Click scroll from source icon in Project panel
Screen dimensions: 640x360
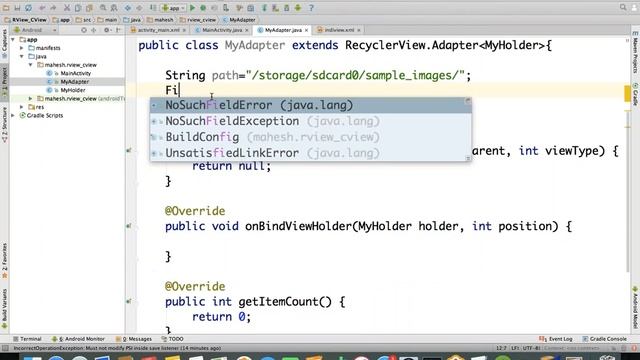click(84, 30)
